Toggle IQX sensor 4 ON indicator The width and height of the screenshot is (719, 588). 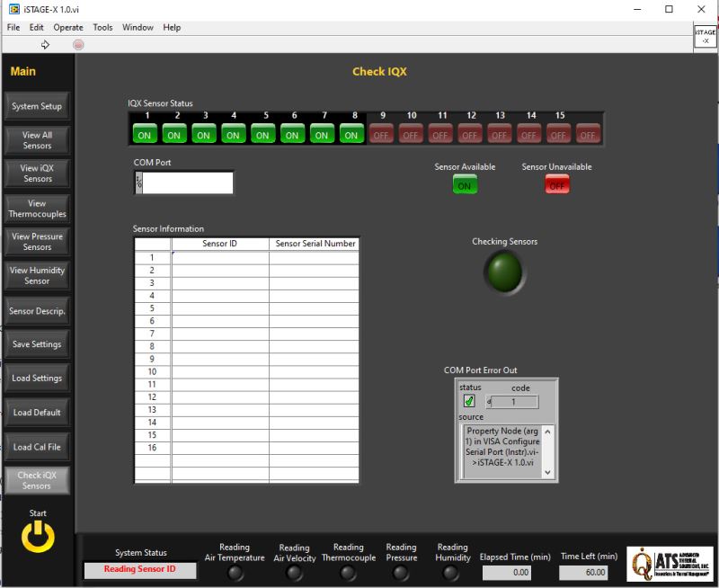(233, 134)
